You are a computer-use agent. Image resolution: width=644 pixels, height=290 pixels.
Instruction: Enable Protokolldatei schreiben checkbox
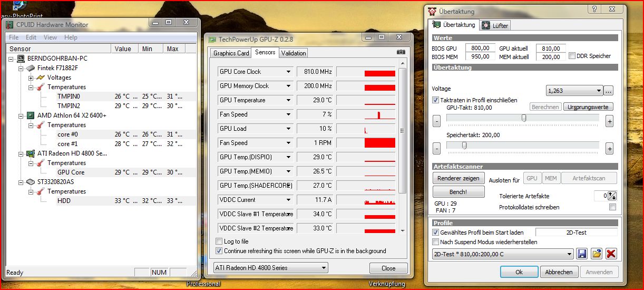[612, 207]
